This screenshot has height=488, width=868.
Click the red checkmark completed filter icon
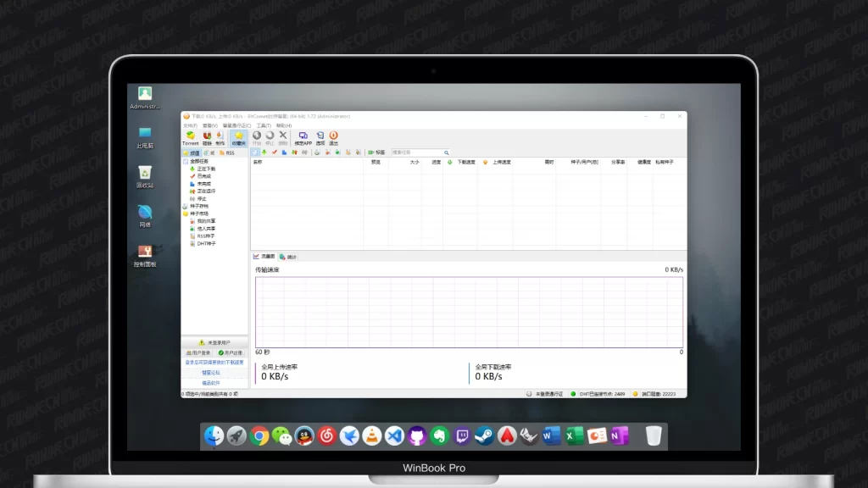(275, 152)
